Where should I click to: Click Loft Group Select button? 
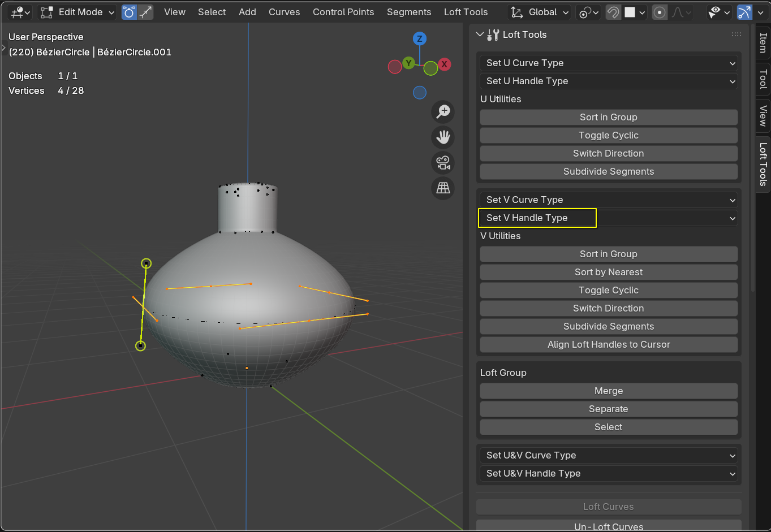pos(609,427)
